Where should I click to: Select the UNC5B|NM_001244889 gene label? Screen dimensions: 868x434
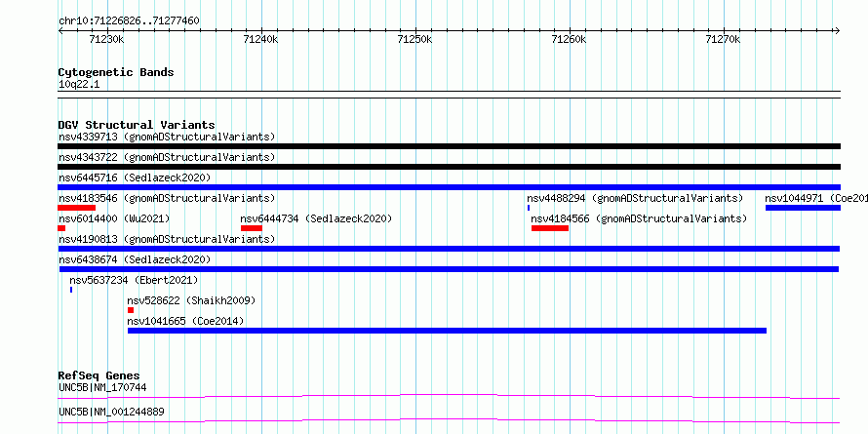click(x=111, y=412)
